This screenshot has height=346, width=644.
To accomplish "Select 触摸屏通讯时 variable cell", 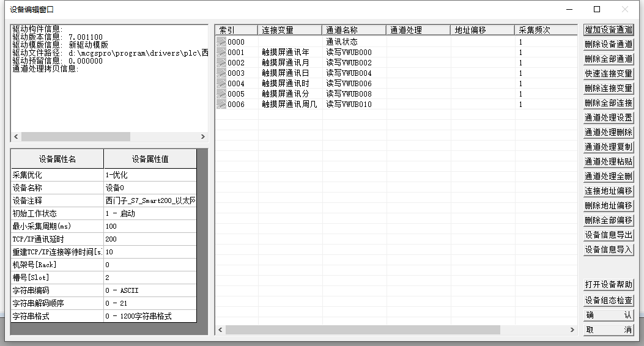I will [291, 83].
